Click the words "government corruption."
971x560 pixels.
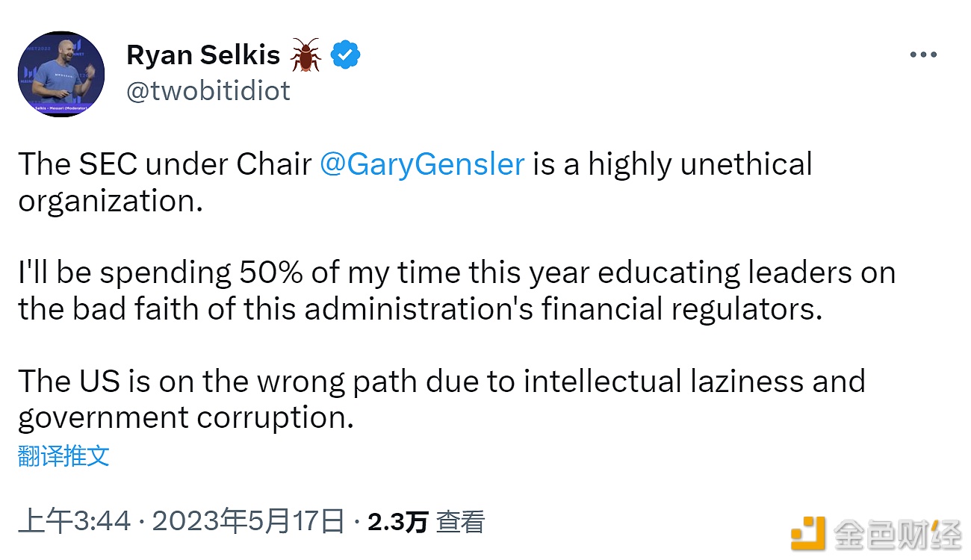click(185, 418)
